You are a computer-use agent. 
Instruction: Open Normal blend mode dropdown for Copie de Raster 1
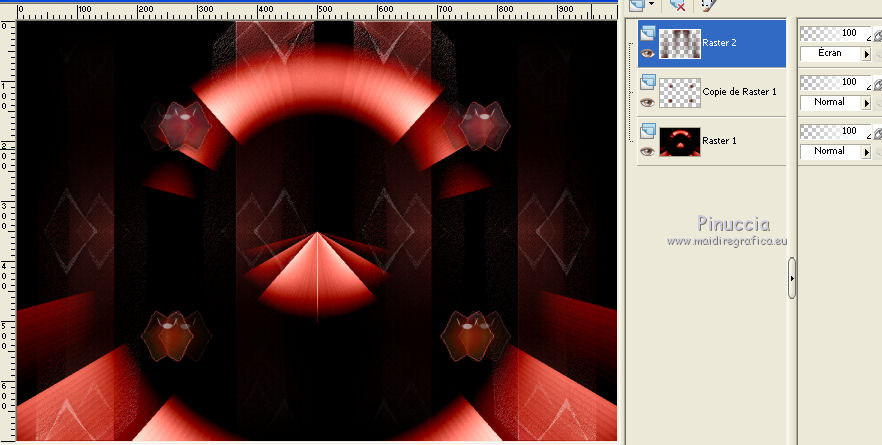866,103
